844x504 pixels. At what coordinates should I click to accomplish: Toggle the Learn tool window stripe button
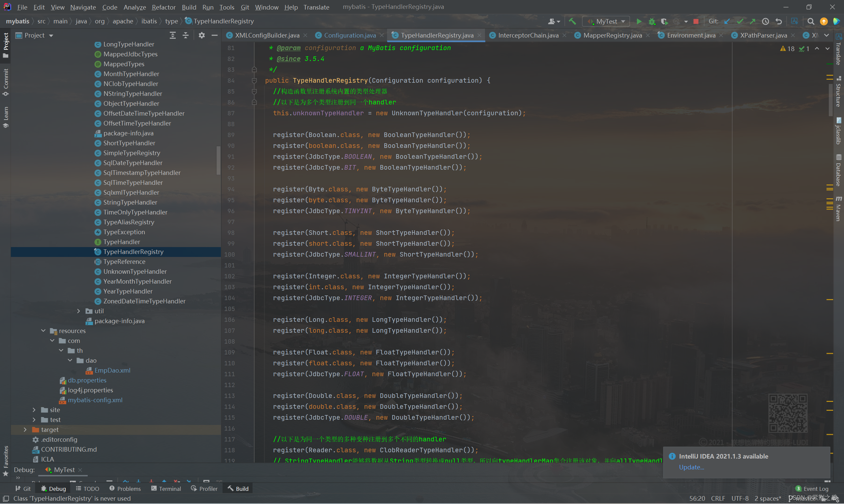click(5, 117)
